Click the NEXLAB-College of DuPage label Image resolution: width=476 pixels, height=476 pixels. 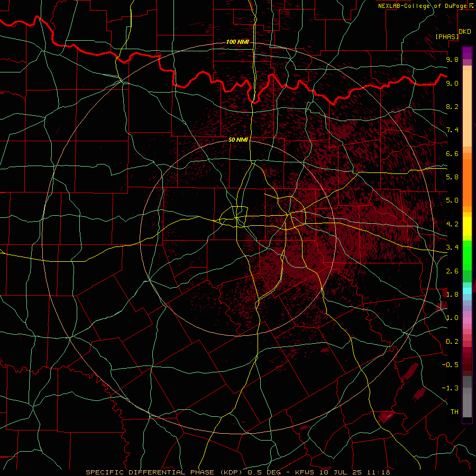tap(422, 6)
